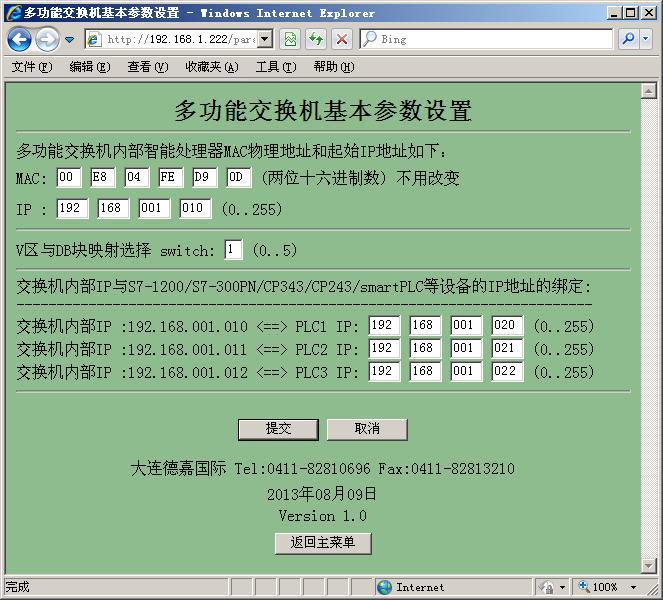Open the recent pages dropdown arrow
The height and width of the screenshot is (600, 663).
tap(70, 40)
